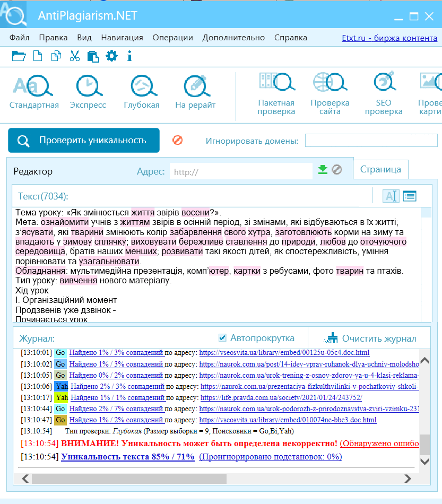Screen dimensions: 442x504
Task: Click the Проверить уникальность button
Action: coord(84,140)
